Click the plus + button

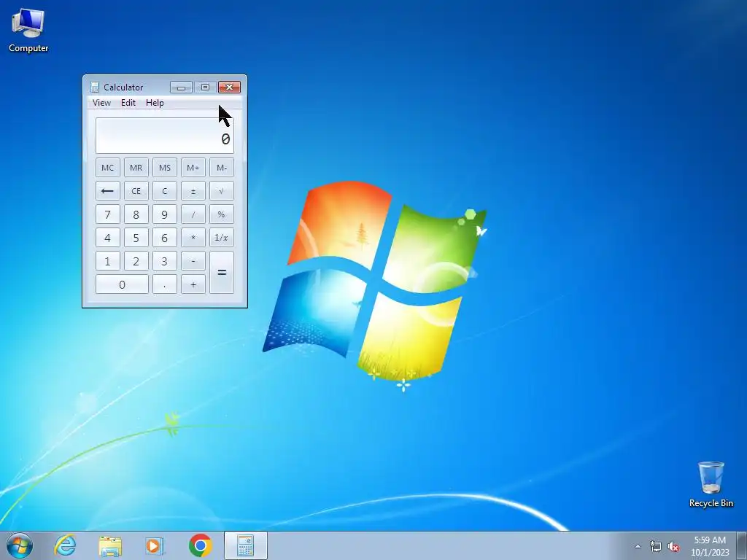click(193, 284)
